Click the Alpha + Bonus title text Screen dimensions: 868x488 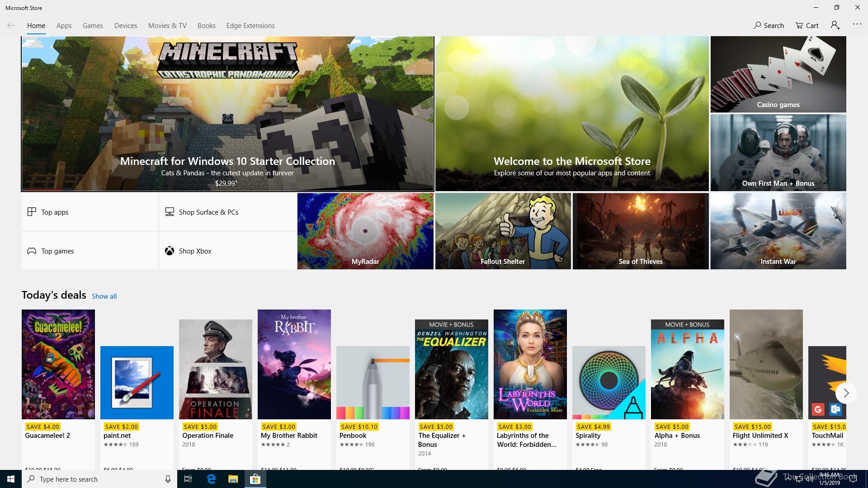(x=677, y=436)
